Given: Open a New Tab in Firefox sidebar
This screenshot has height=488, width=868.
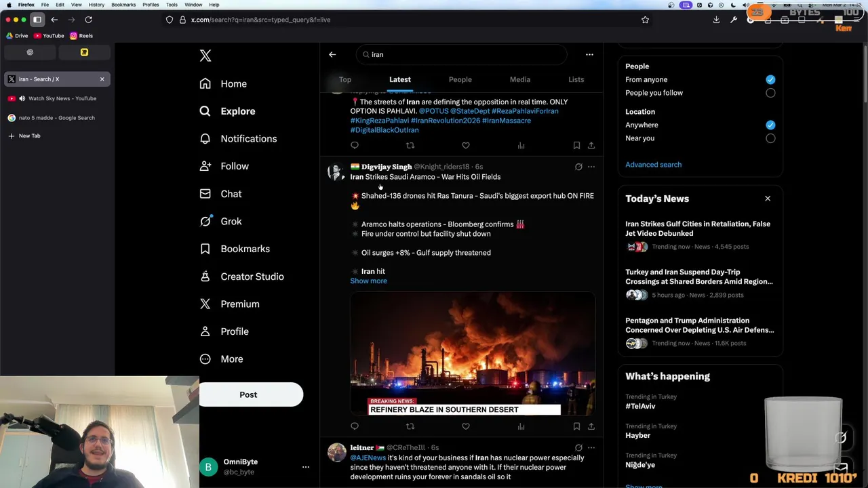Looking at the screenshot, I should [x=57, y=136].
